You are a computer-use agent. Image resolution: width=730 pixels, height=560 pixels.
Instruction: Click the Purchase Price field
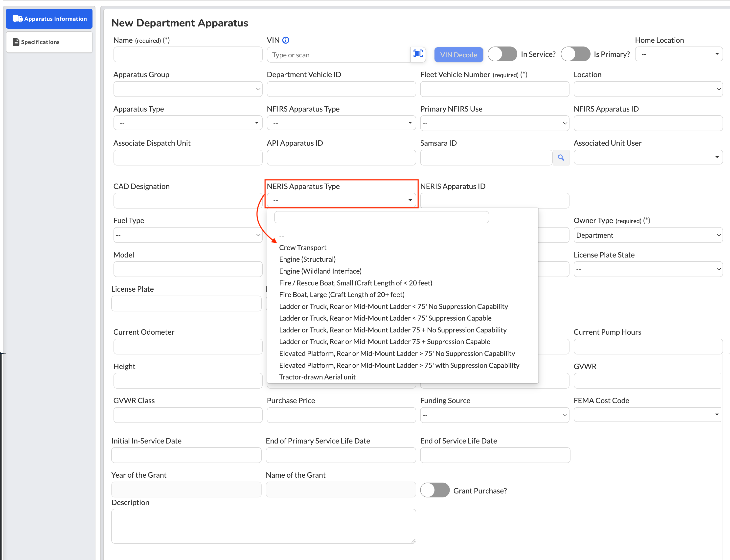coord(341,415)
